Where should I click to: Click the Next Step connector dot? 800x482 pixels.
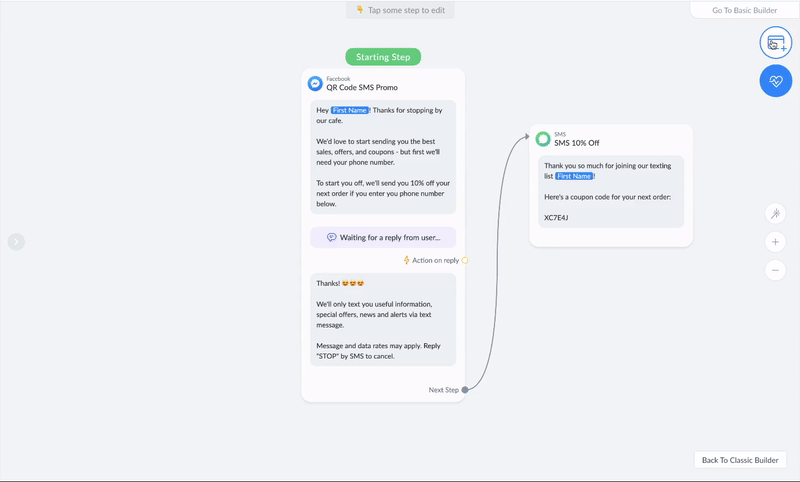coord(465,390)
